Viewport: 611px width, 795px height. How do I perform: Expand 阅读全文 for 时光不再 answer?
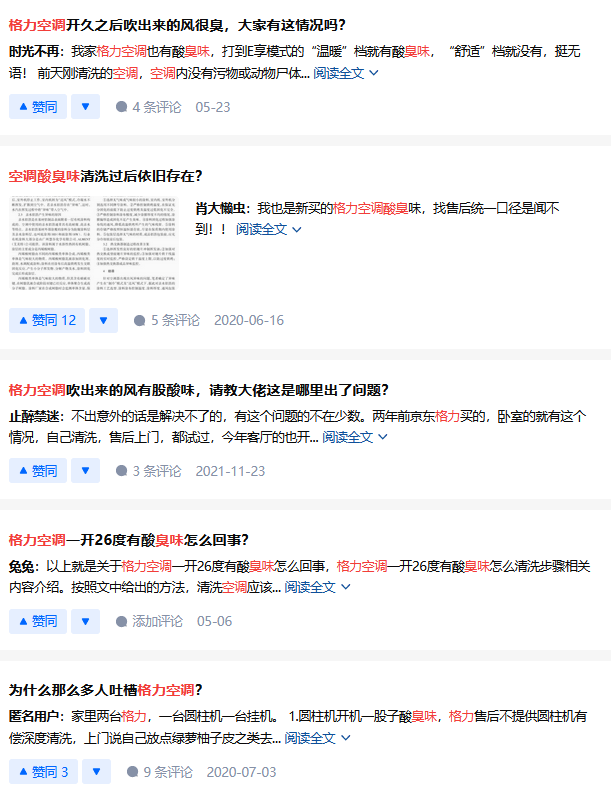click(346, 74)
